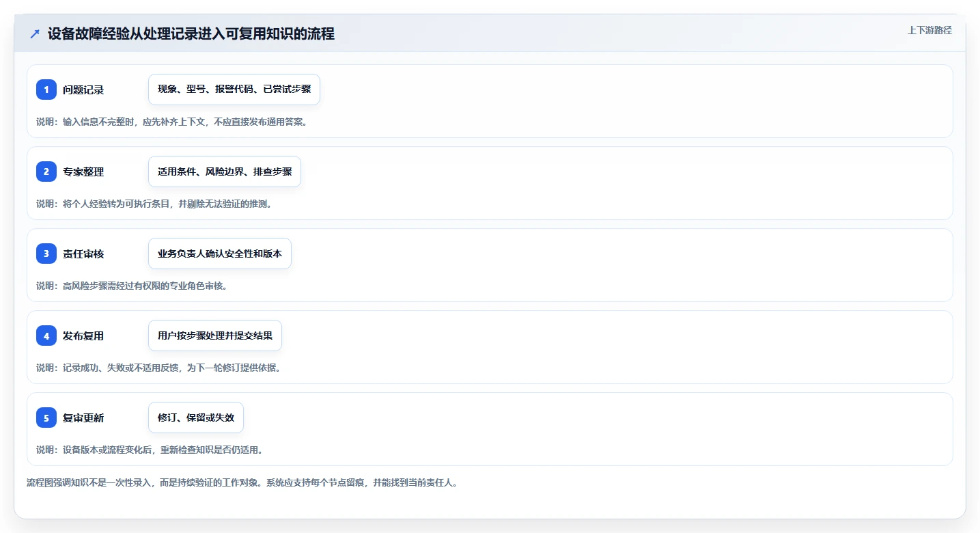Click step number 5 badge
Image resolution: width=980 pixels, height=533 pixels.
tap(46, 418)
